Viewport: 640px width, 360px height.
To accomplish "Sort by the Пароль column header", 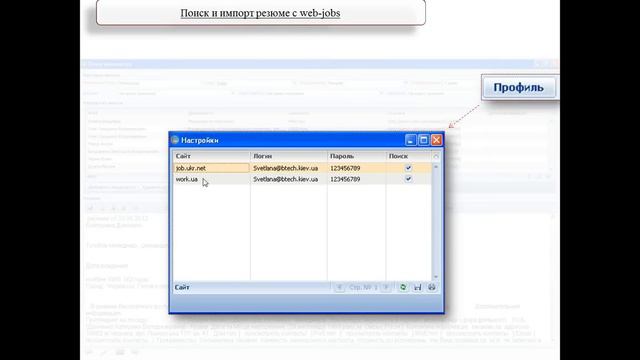I will click(x=357, y=156).
